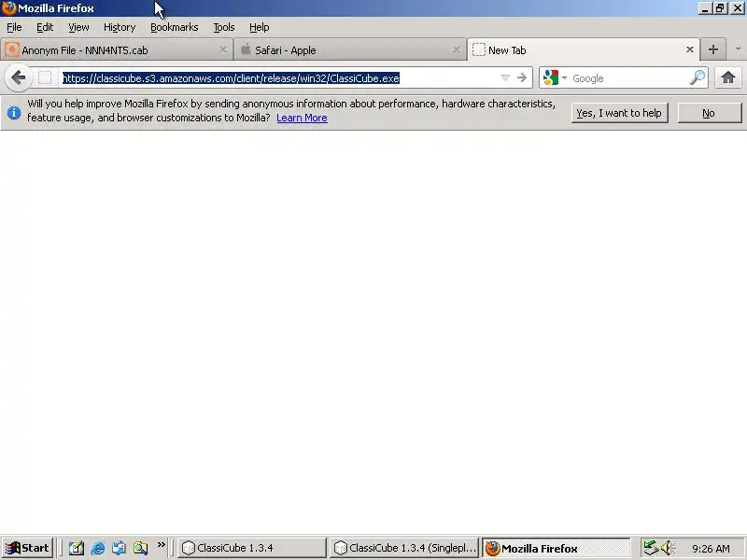747x560 pixels.
Task: Minimize the Firefox window
Action: [705, 8]
